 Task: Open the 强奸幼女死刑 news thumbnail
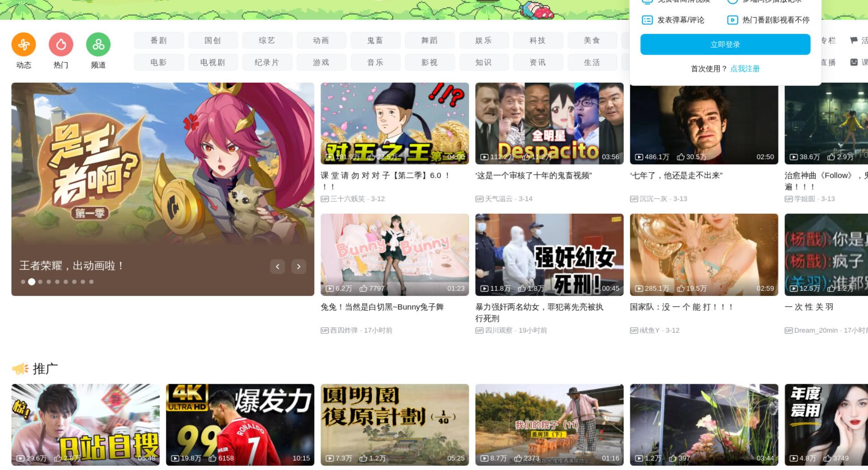tap(549, 255)
